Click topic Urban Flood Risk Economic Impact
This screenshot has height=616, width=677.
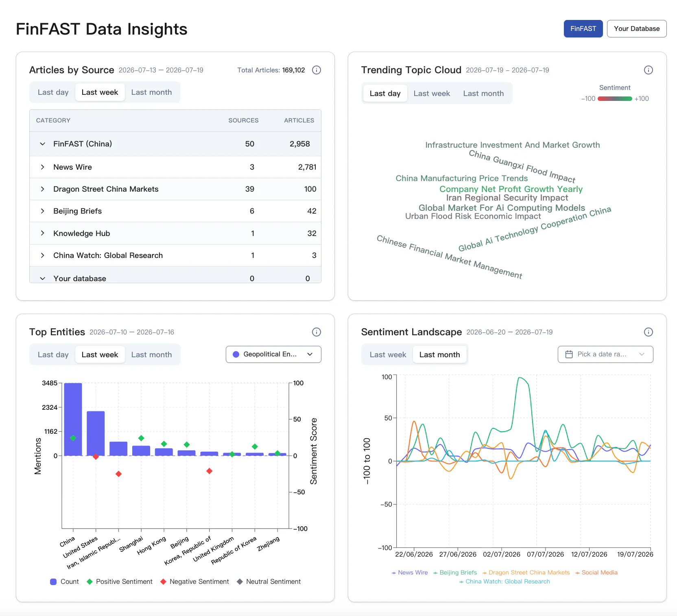(473, 216)
